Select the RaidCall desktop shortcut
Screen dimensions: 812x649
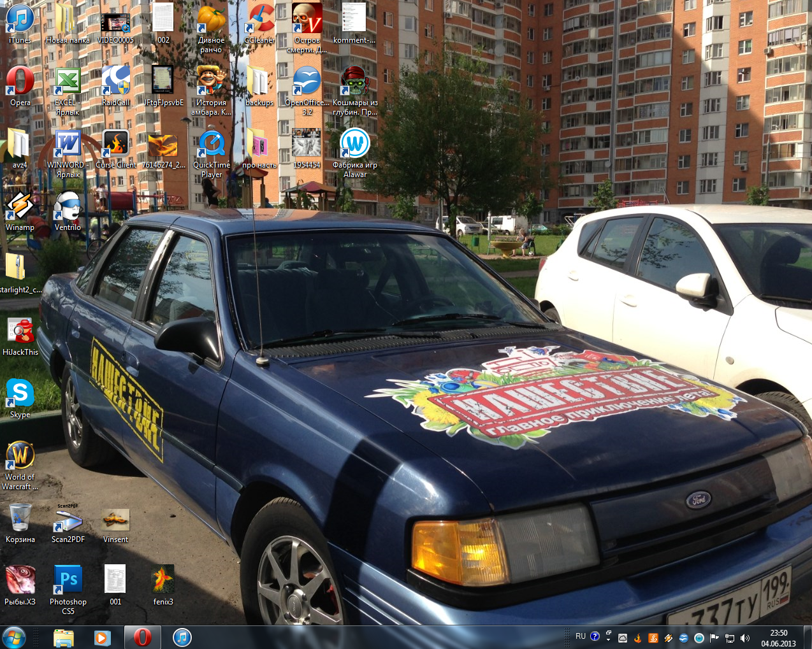point(115,87)
